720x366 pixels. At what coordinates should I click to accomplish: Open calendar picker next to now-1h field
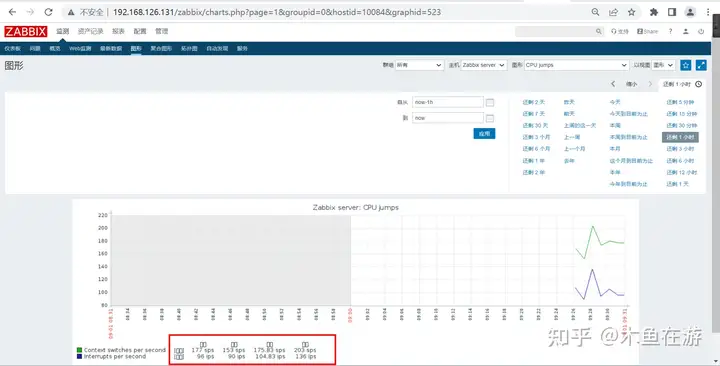pyautogui.click(x=490, y=102)
